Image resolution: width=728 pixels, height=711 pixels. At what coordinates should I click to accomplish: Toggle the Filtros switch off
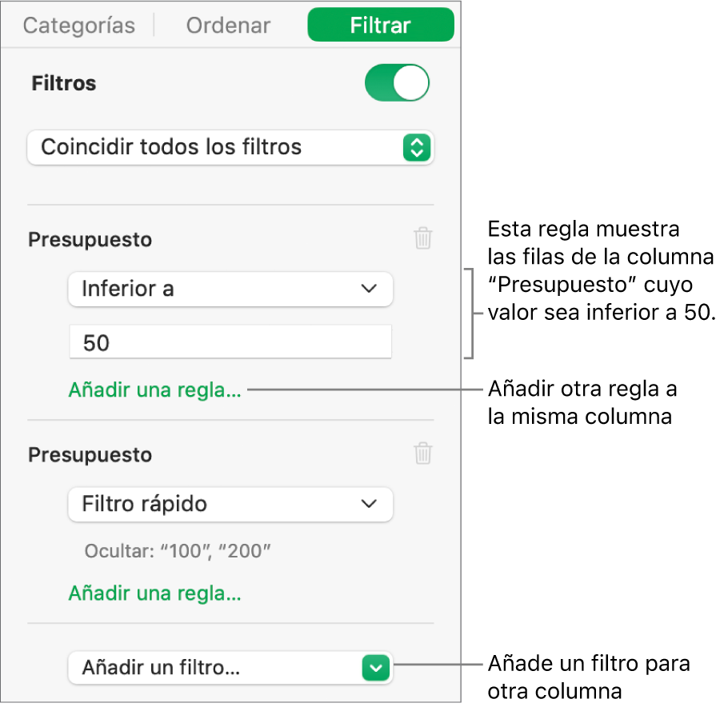coord(397,83)
